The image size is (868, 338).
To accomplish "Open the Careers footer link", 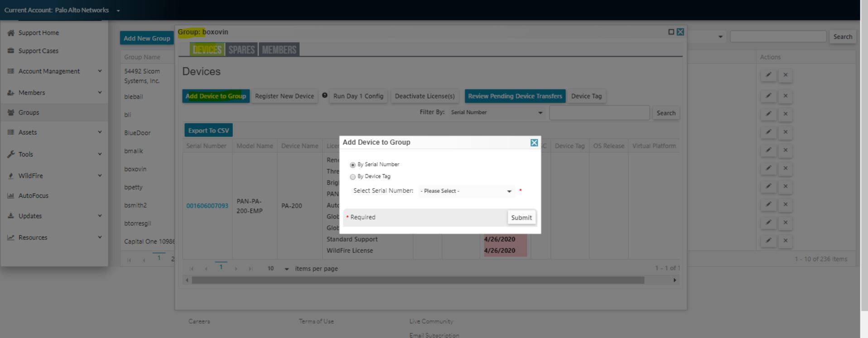I will tap(199, 321).
